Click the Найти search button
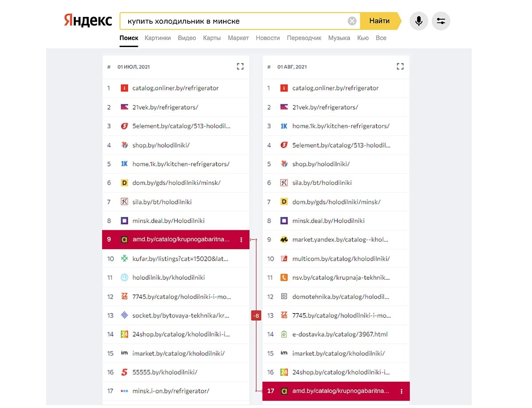The image size is (532, 408). tap(380, 21)
